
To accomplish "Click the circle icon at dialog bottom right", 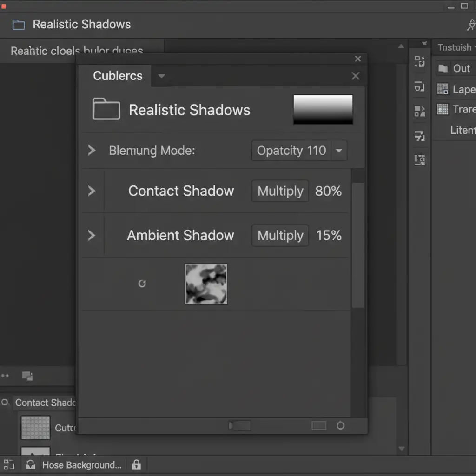I will tap(340, 425).
